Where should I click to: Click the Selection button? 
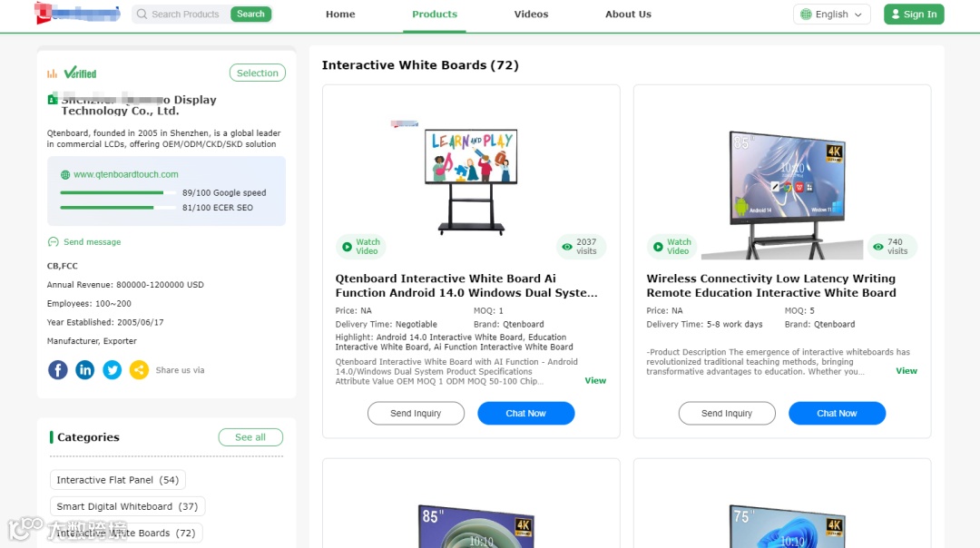(x=258, y=73)
